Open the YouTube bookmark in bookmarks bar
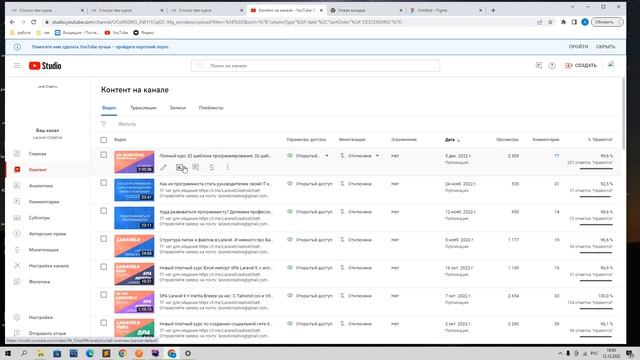The width and height of the screenshot is (640, 360). click(x=116, y=32)
